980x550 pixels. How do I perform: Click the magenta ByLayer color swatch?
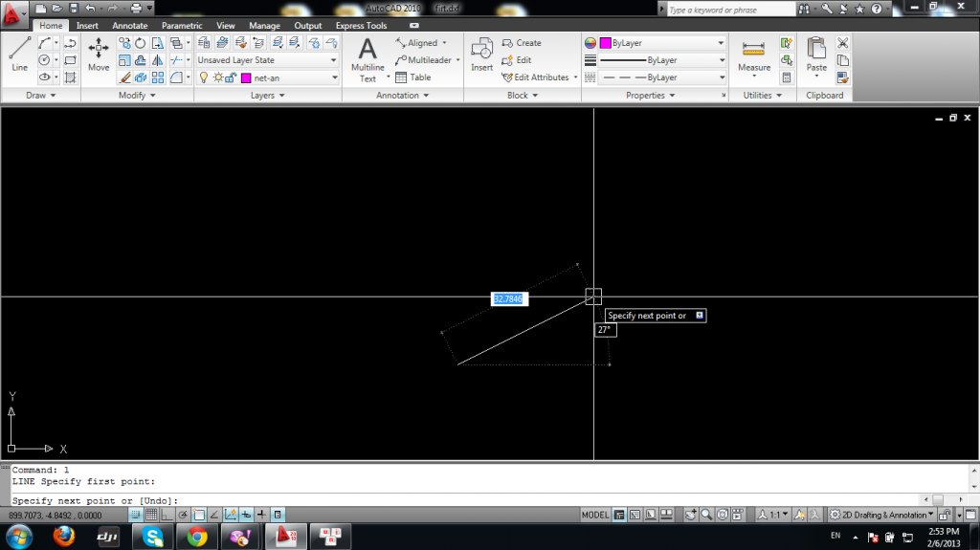(605, 43)
